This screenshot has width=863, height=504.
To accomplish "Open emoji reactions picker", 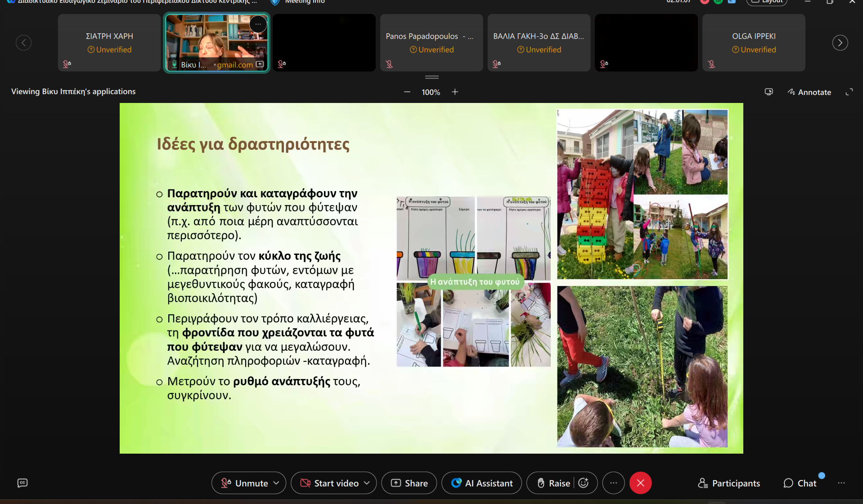I will pyautogui.click(x=584, y=483).
